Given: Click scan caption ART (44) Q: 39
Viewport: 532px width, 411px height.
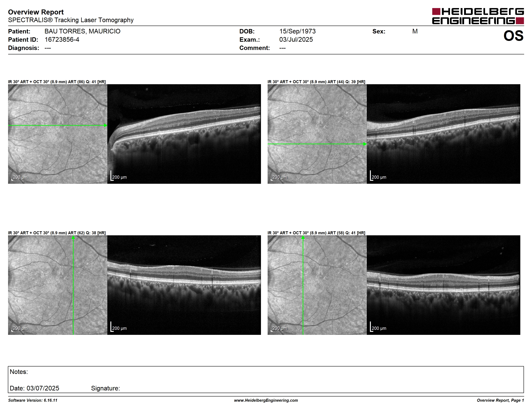Looking at the screenshot, I should [x=316, y=82].
